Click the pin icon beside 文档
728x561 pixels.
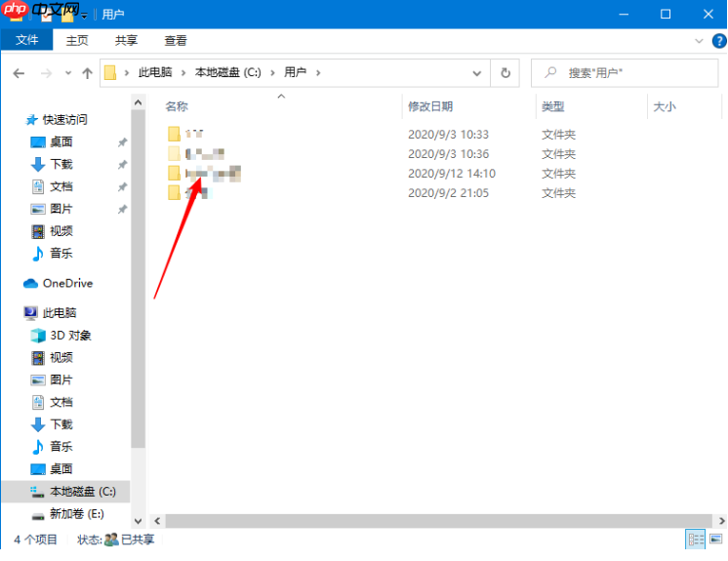[123, 187]
